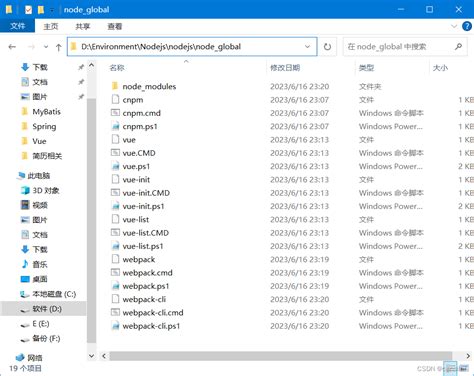Viewport: 474px width, 376px height.
Task: Switch to the 主页 ribbon tab
Action: point(51,26)
